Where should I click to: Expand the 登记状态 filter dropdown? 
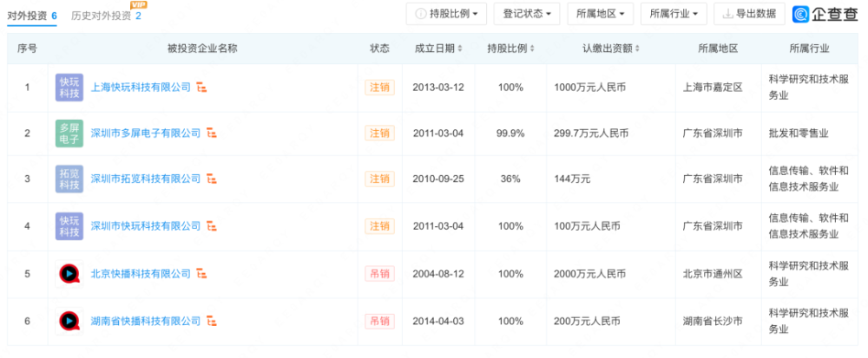(x=527, y=14)
